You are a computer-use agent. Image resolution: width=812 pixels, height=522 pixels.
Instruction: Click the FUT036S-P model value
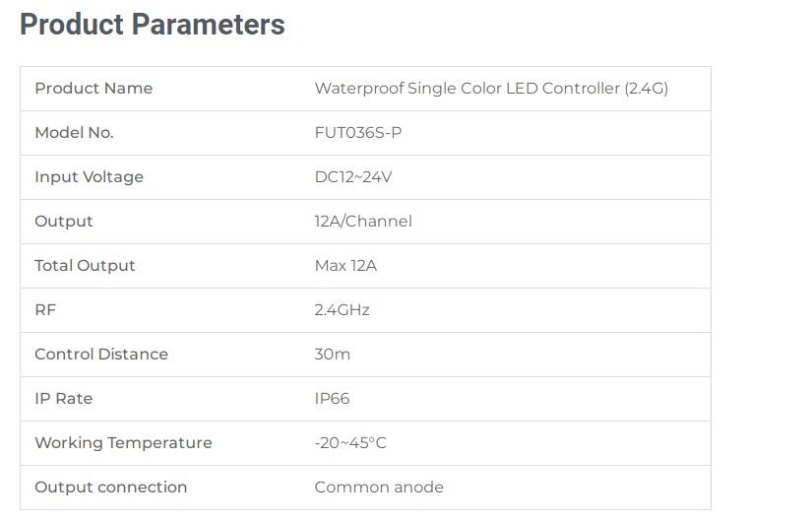click(358, 133)
